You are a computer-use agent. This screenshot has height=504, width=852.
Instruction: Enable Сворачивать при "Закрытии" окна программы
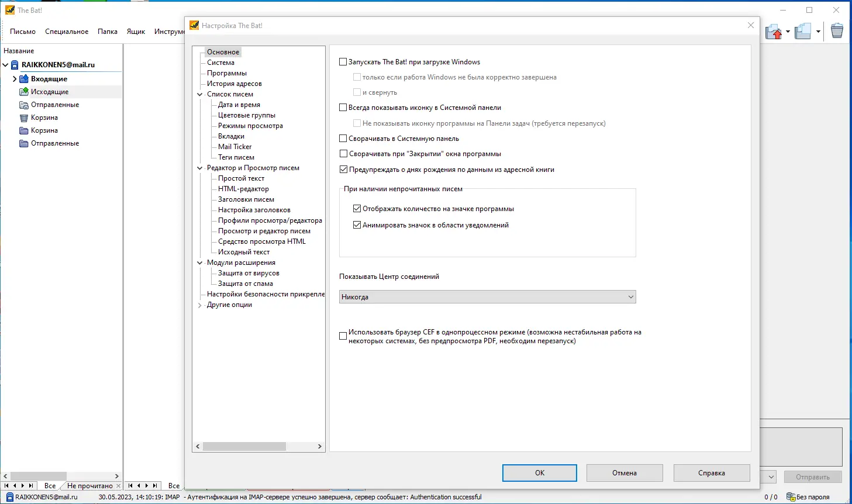pos(343,154)
